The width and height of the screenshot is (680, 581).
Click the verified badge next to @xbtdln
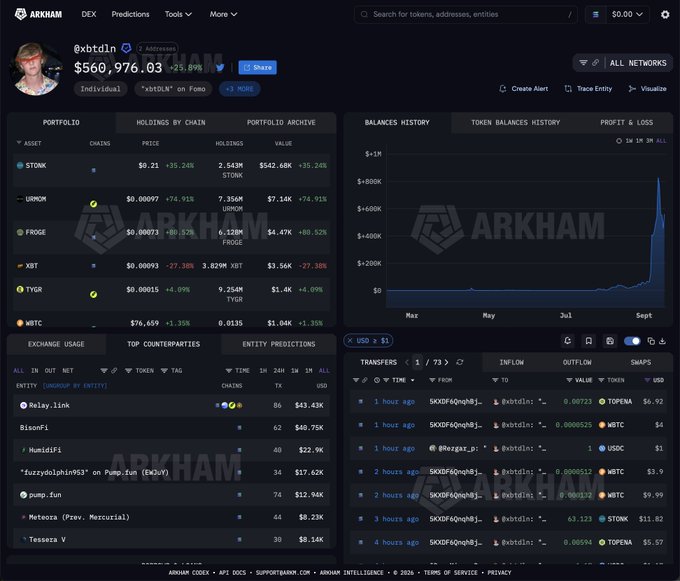pyautogui.click(x=126, y=48)
